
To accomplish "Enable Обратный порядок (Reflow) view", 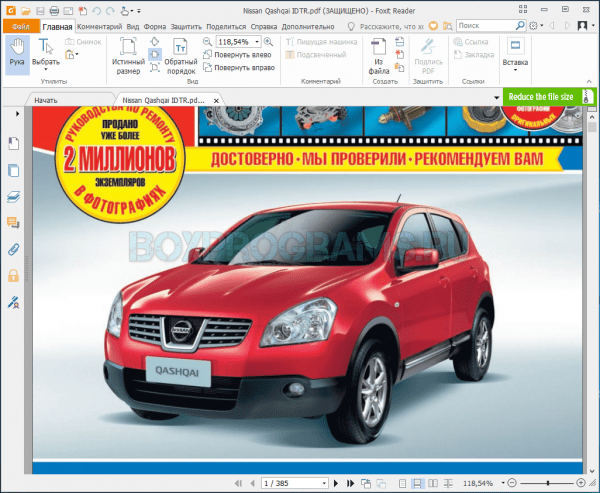I will pyautogui.click(x=181, y=56).
